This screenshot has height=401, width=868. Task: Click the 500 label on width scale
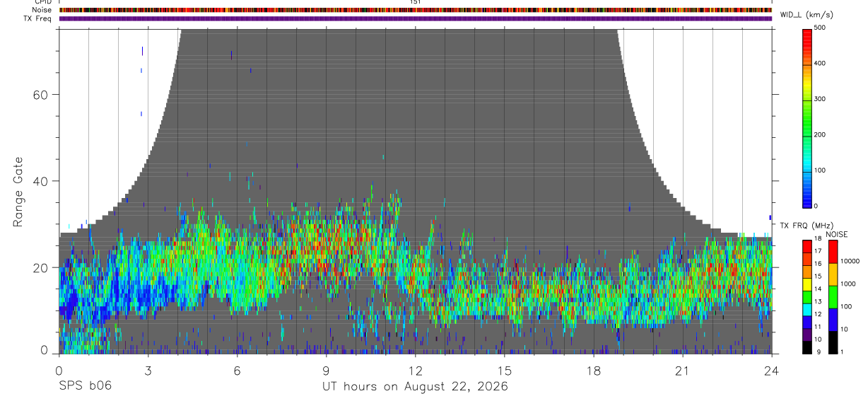pos(820,28)
